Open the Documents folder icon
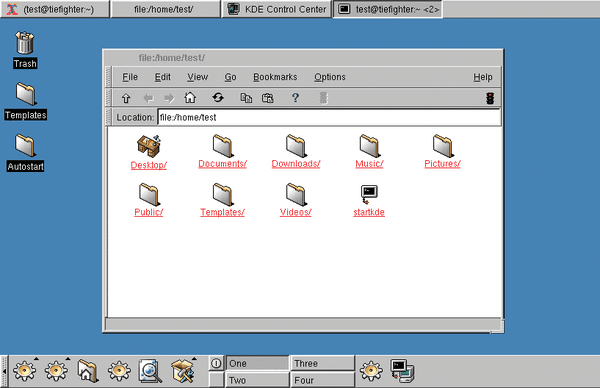600x388 pixels. tap(223, 146)
